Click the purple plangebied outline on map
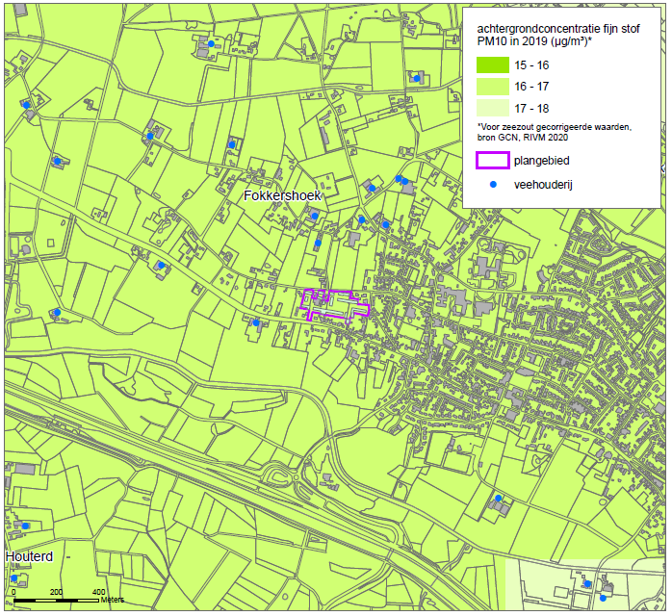The height and width of the screenshot is (616, 672). click(335, 305)
